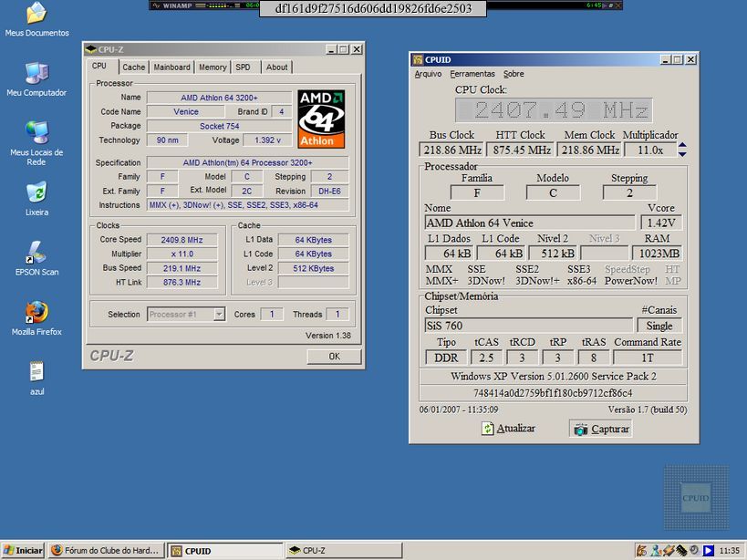
Task: Click the colorful card tray icon
Action: click(669, 551)
